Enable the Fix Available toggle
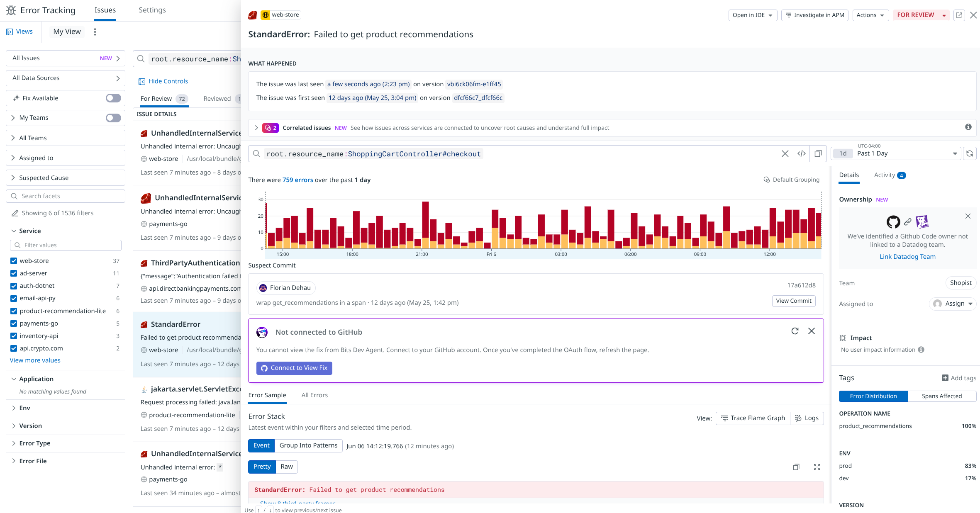The image size is (980, 513). coord(113,98)
